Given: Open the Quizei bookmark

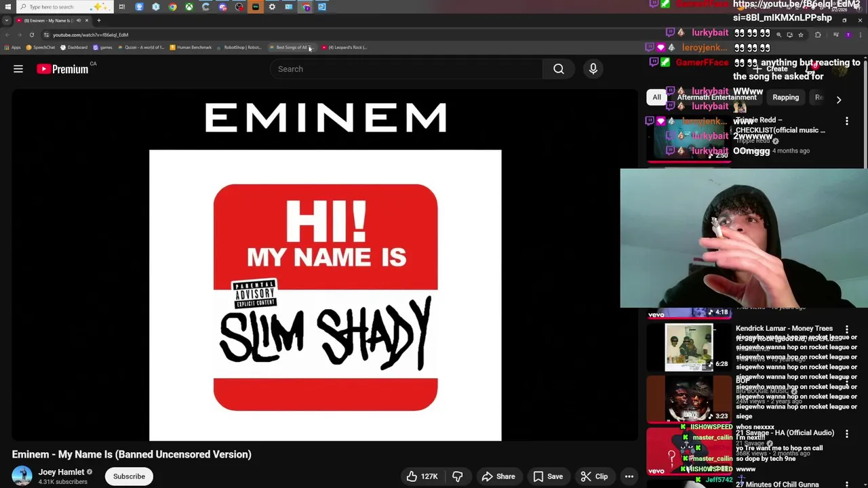Looking at the screenshot, I should click(x=141, y=47).
